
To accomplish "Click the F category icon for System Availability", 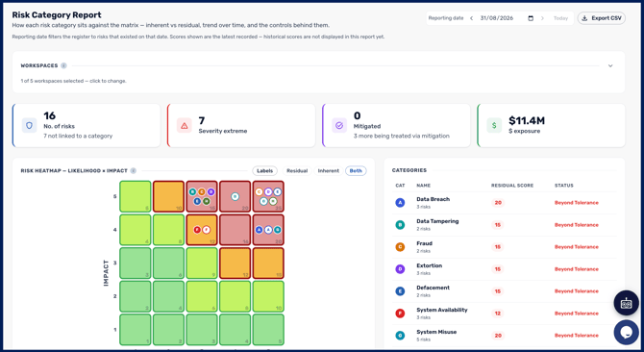I will [x=400, y=314].
